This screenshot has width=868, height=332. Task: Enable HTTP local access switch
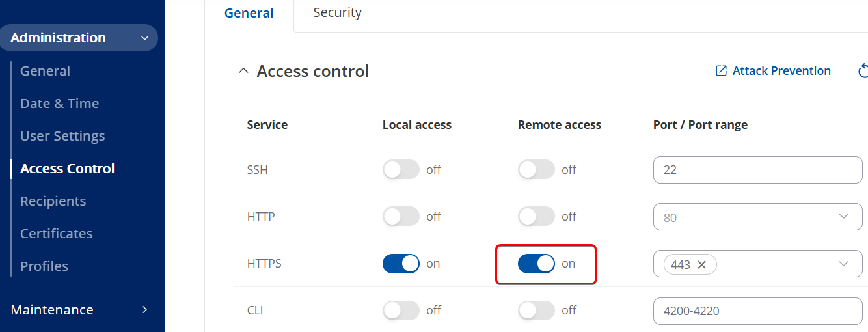pos(401,217)
